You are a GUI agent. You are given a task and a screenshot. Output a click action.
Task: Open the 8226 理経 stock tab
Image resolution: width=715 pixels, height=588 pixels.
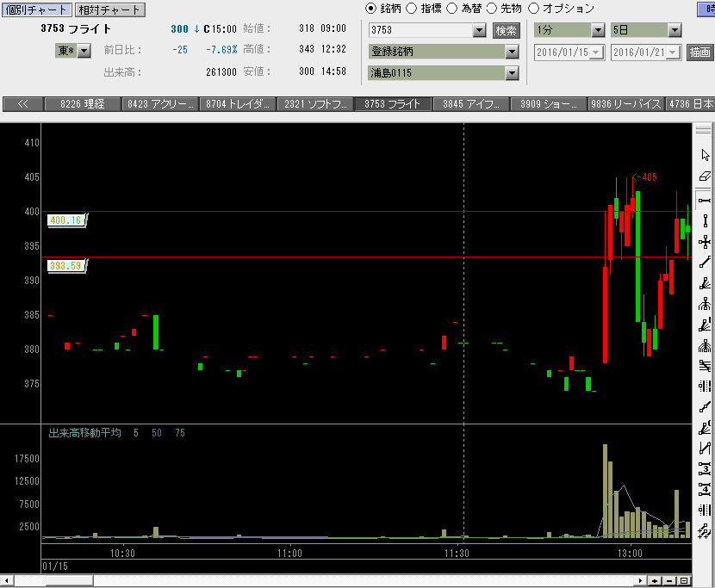pos(83,104)
